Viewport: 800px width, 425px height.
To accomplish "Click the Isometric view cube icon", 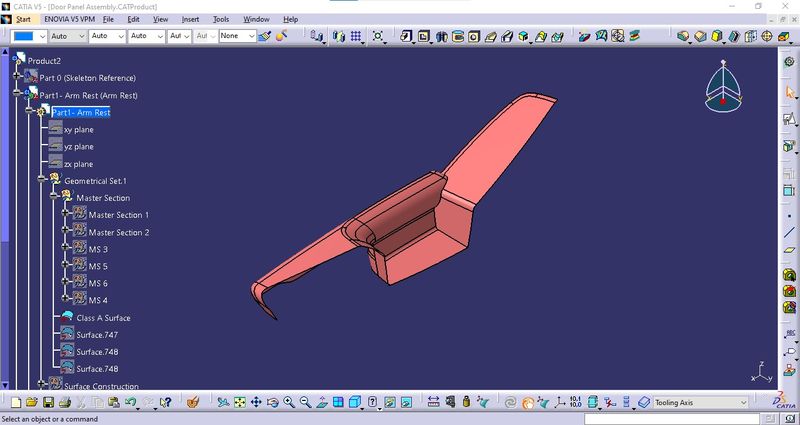I will (x=355, y=403).
